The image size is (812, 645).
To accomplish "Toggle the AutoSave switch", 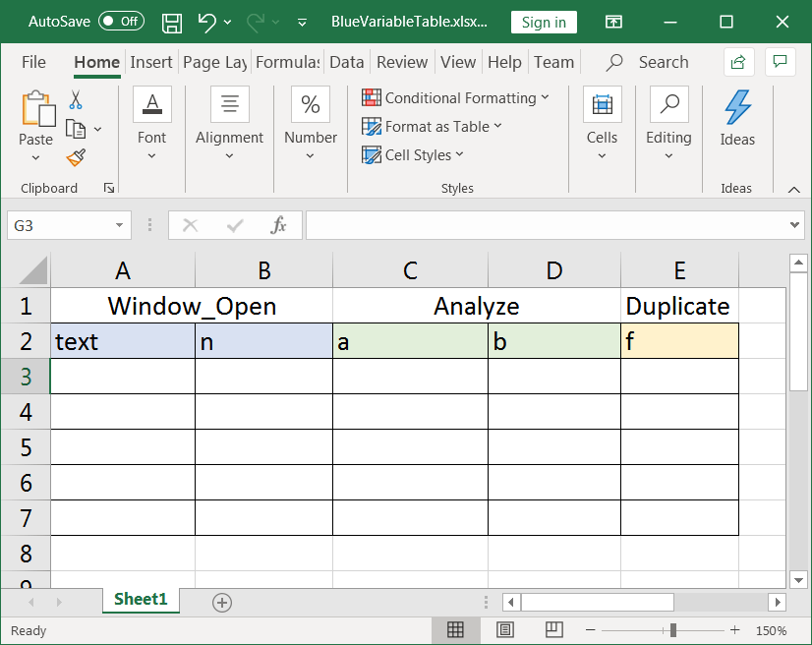I will [121, 22].
